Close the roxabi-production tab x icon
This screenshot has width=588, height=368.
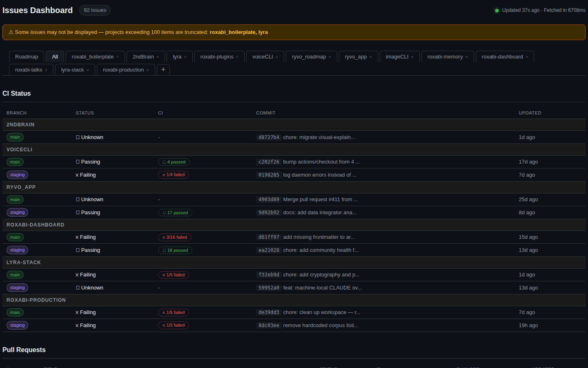(148, 70)
